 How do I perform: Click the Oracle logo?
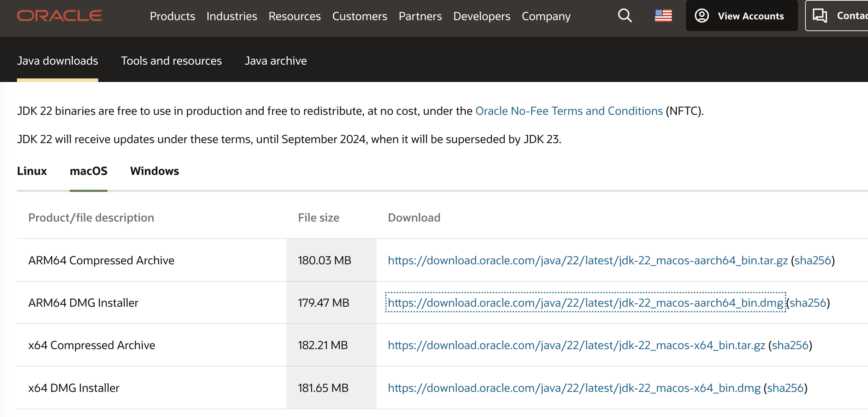(x=59, y=16)
